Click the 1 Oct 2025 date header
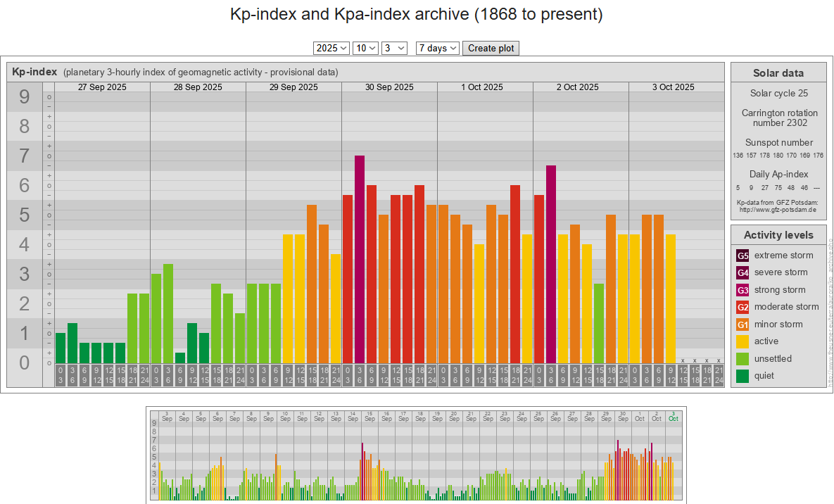The width and height of the screenshot is (834, 504). coord(482,87)
